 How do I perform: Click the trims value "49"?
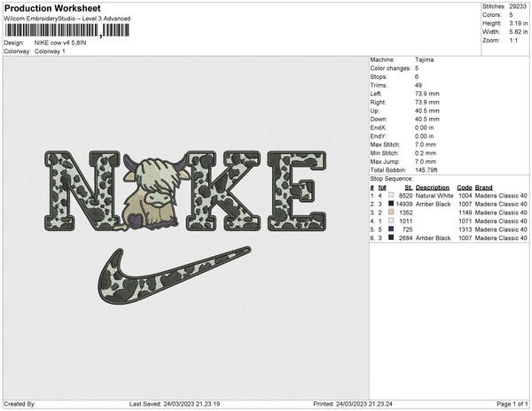point(419,85)
